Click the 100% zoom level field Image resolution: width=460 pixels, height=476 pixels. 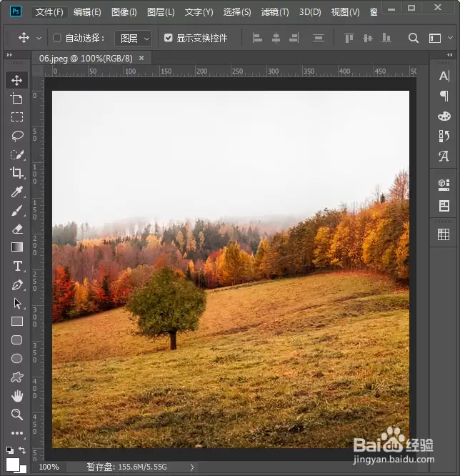click(x=49, y=467)
